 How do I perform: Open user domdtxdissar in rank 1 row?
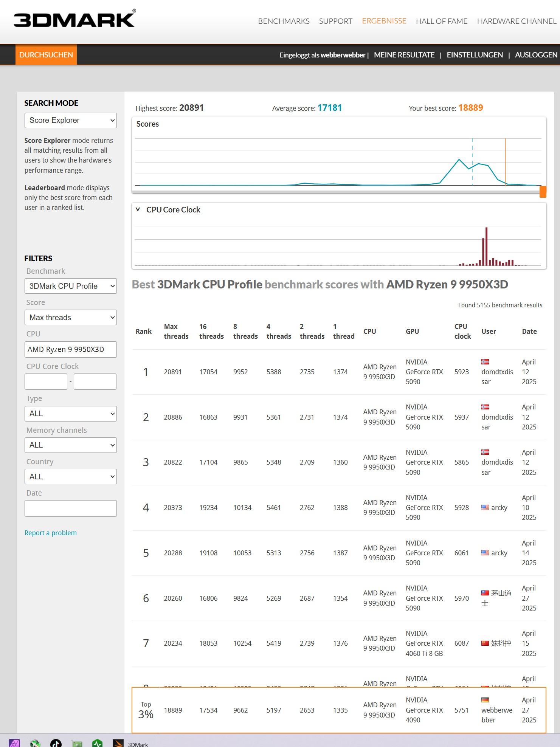click(x=497, y=377)
